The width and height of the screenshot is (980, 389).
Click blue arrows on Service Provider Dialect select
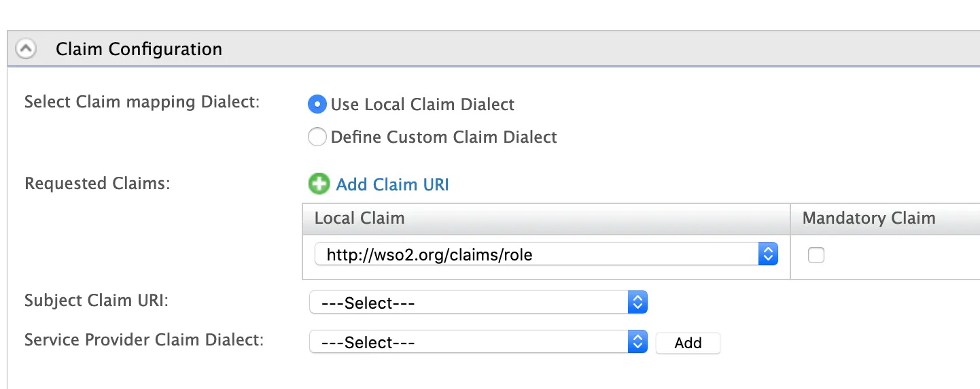tap(637, 342)
